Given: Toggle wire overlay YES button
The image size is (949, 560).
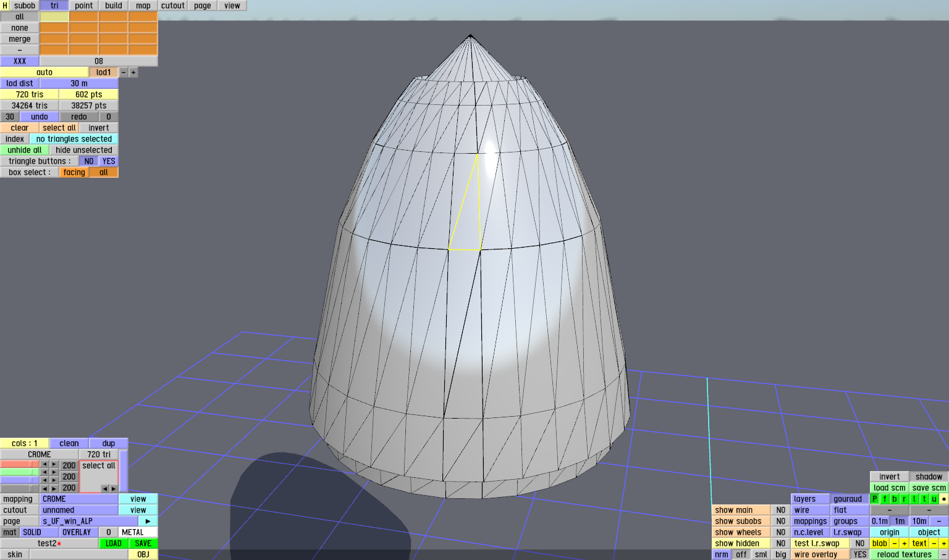Looking at the screenshot, I should [x=860, y=554].
